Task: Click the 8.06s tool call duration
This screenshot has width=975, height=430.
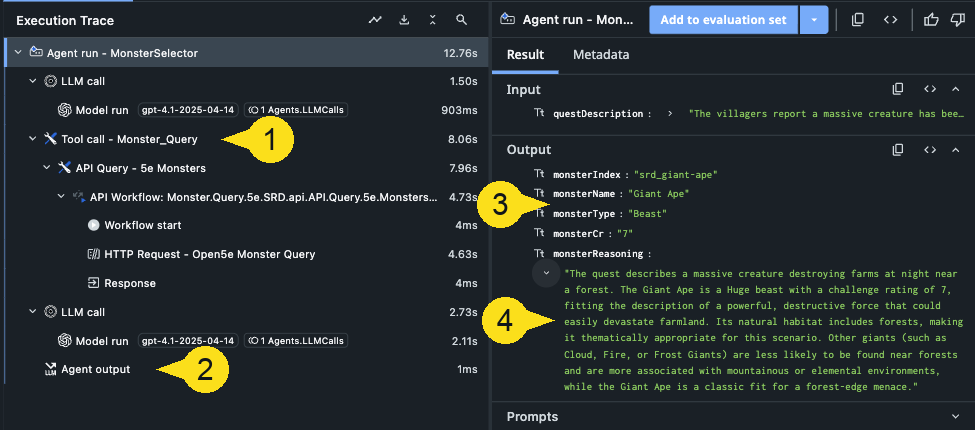Action: [463, 139]
